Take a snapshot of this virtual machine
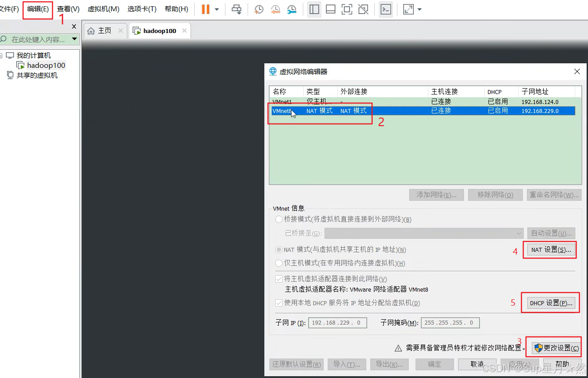Viewport: 588px width, 378px height. tap(258, 9)
